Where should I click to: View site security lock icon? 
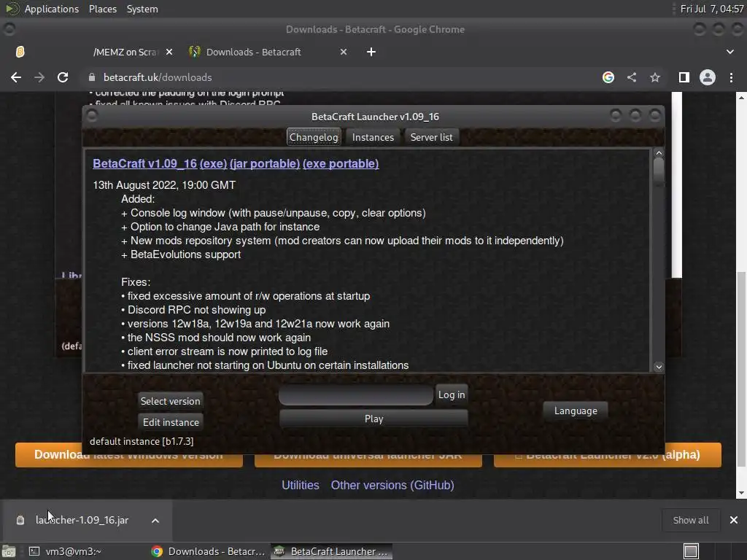92,77
